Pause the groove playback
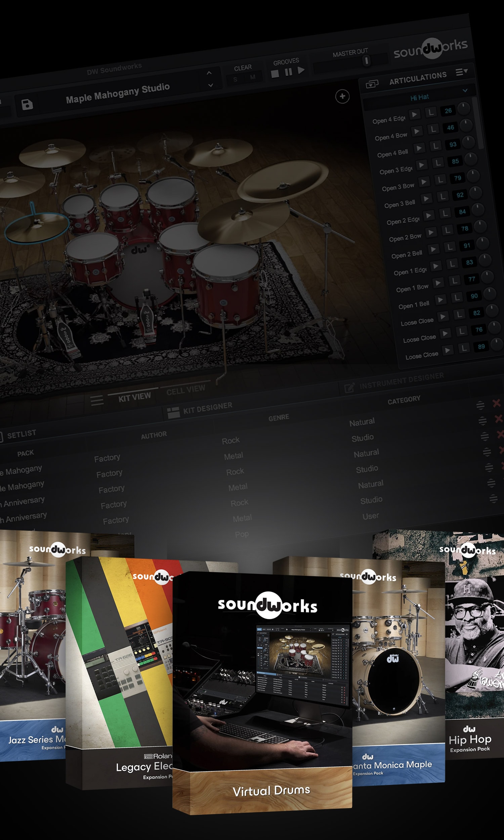Viewport: 504px width, 840px height. coord(288,72)
